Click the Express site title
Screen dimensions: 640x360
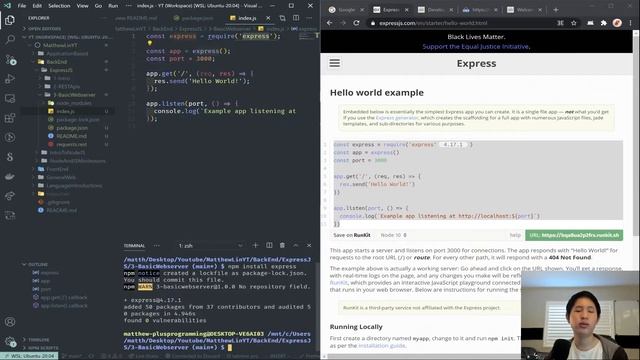pyautogui.click(x=476, y=64)
